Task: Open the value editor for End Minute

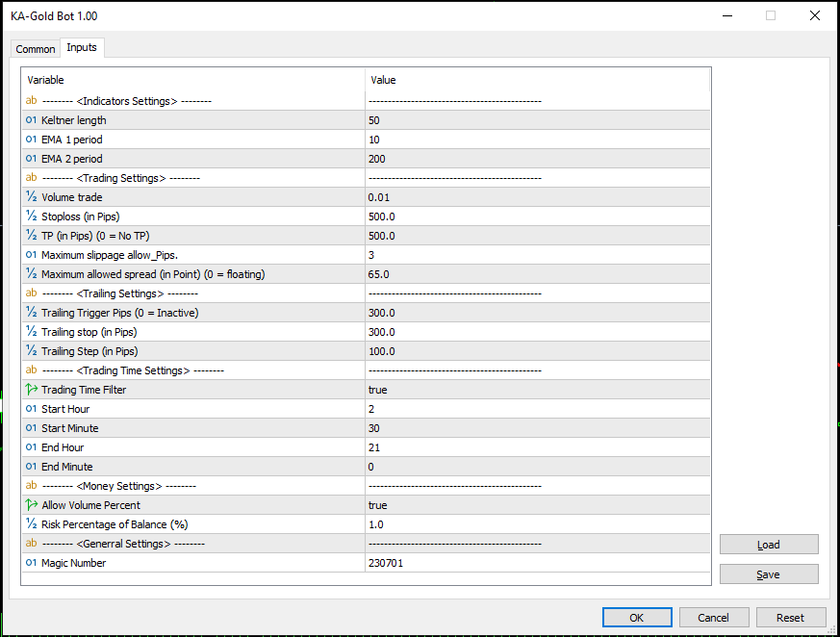Action: click(x=481, y=466)
